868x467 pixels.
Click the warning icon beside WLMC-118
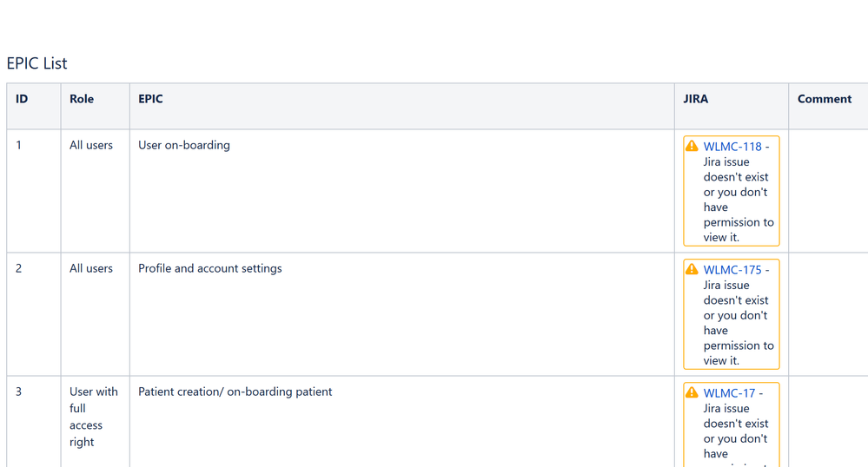(x=692, y=146)
